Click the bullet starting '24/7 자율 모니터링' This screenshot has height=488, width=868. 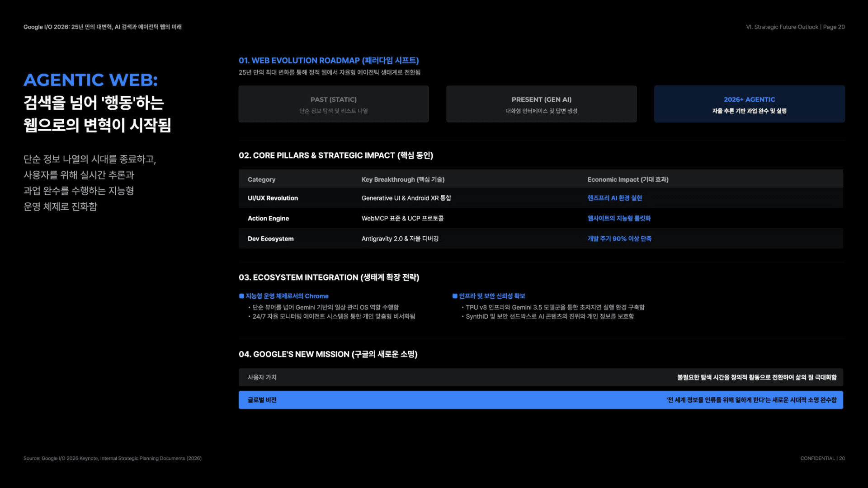click(334, 316)
